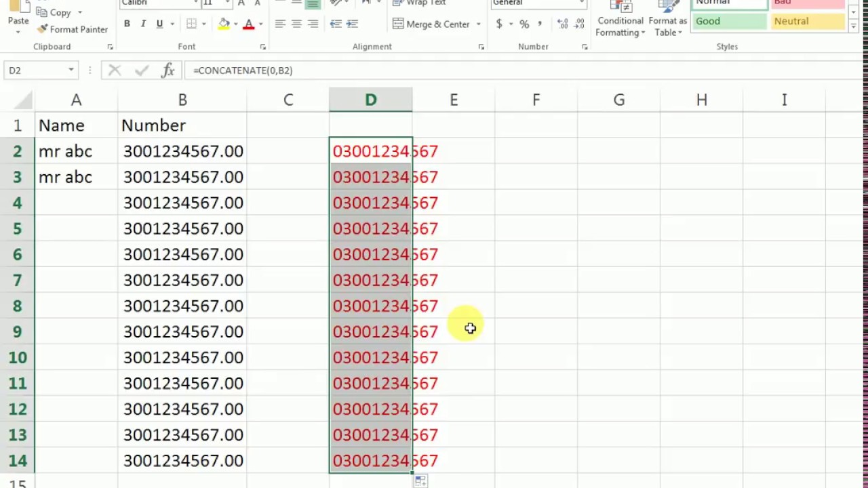The height and width of the screenshot is (488, 868).
Task: Center align text icon
Action: point(296,24)
